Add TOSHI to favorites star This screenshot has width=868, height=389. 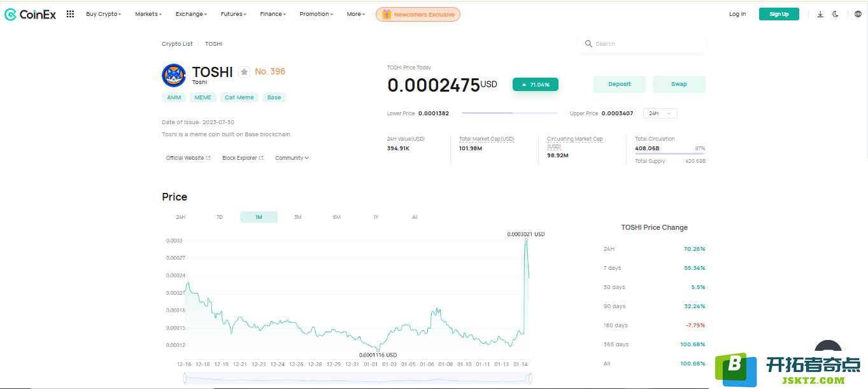coord(245,72)
